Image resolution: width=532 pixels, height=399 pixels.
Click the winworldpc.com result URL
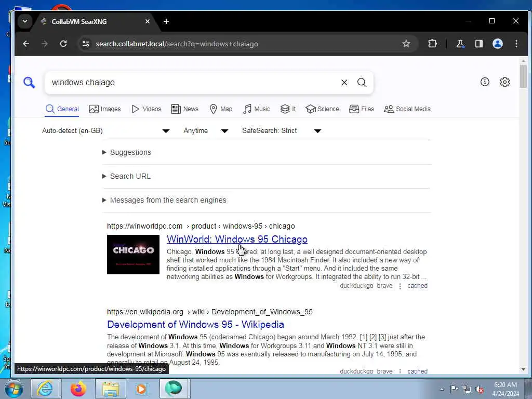coord(201,226)
